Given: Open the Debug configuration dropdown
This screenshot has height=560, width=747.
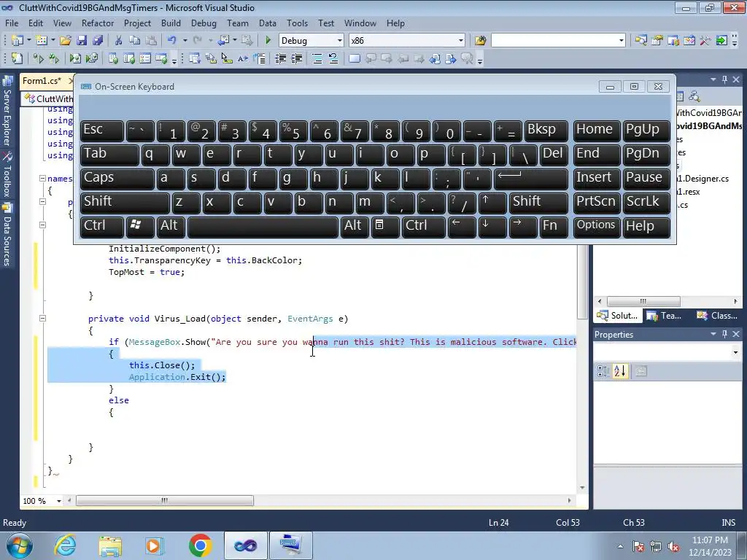Looking at the screenshot, I should tap(340, 41).
